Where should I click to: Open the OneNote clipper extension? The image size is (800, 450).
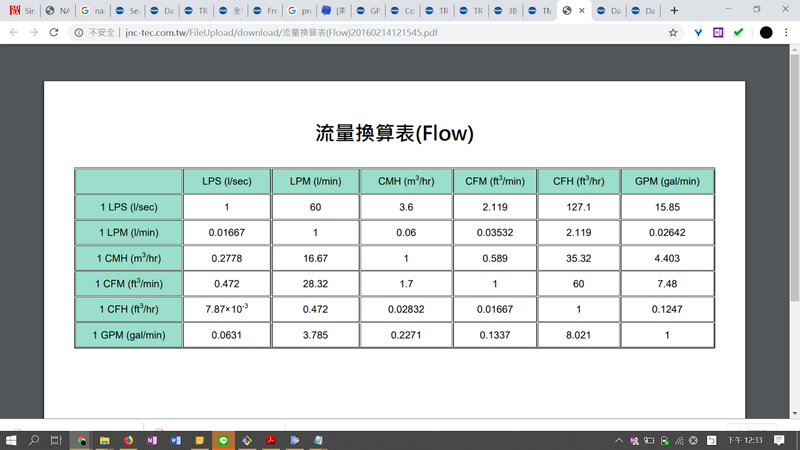pyautogui.click(x=718, y=33)
